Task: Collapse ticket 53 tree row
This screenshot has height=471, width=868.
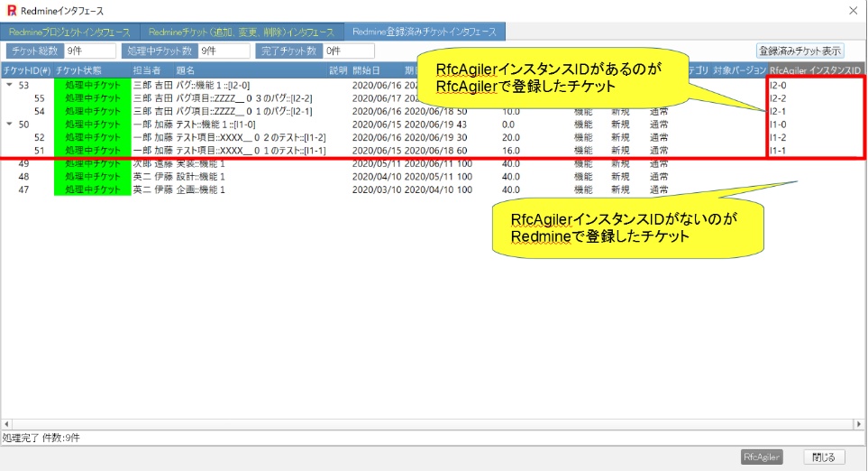Action: pyautogui.click(x=9, y=85)
